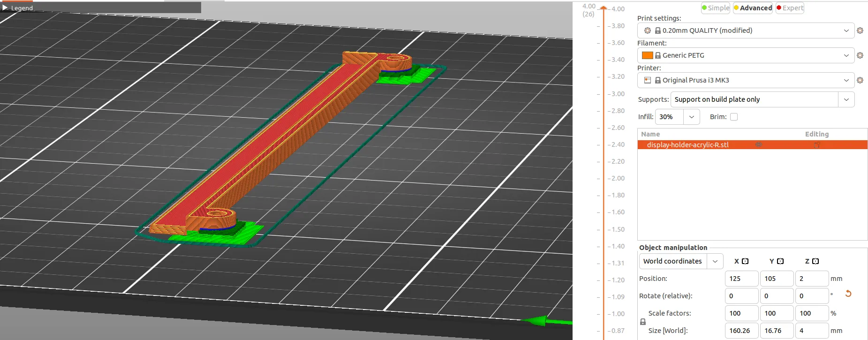The height and width of the screenshot is (340, 868).
Task: Open the Original Prusa i3 MK3 printer dropdown
Action: point(746,80)
